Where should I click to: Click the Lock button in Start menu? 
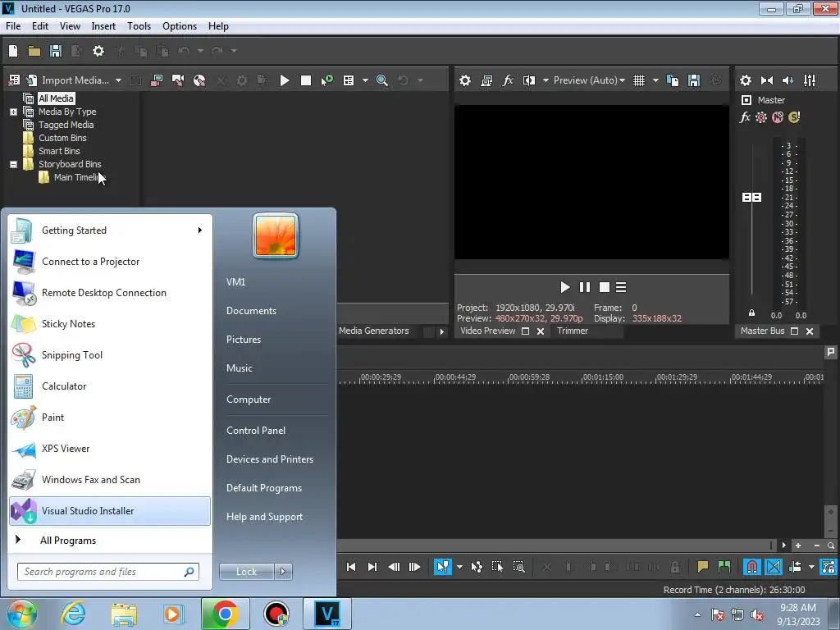(246, 572)
